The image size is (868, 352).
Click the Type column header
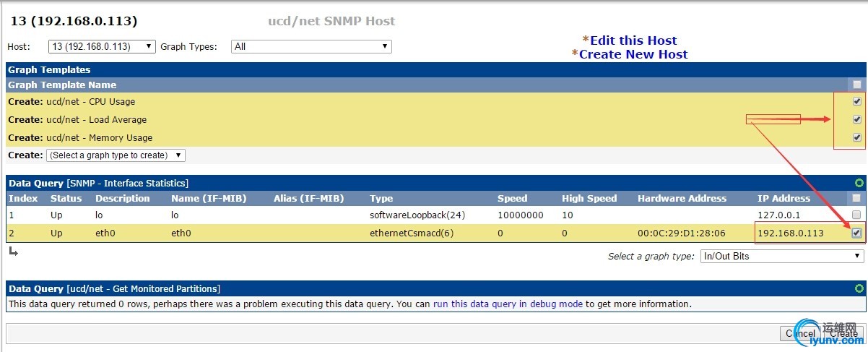(x=381, y=198)
